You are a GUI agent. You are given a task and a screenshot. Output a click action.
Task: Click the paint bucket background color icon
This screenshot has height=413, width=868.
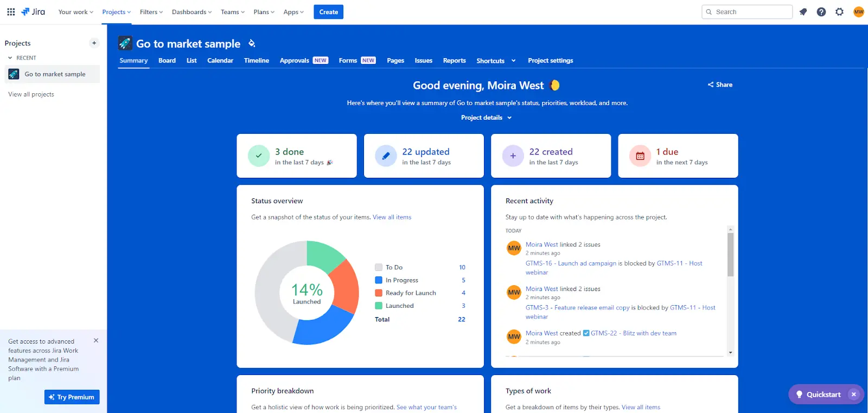pos(252,43)
